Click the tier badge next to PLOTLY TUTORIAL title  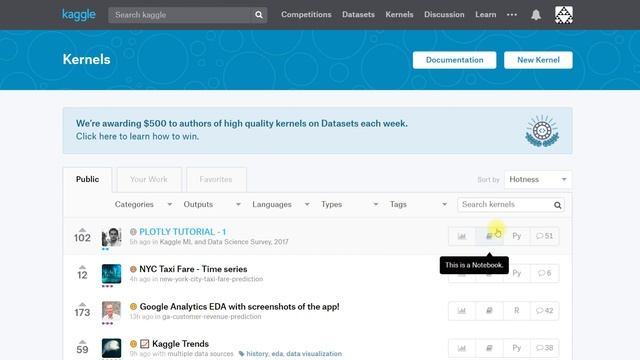click(133, 232)
